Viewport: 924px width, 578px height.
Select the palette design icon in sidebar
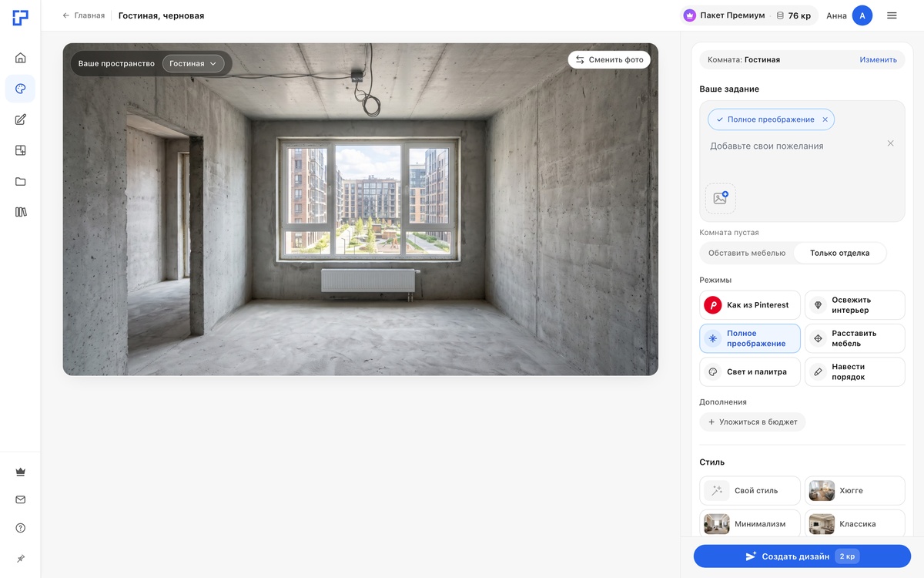point(20,89)
